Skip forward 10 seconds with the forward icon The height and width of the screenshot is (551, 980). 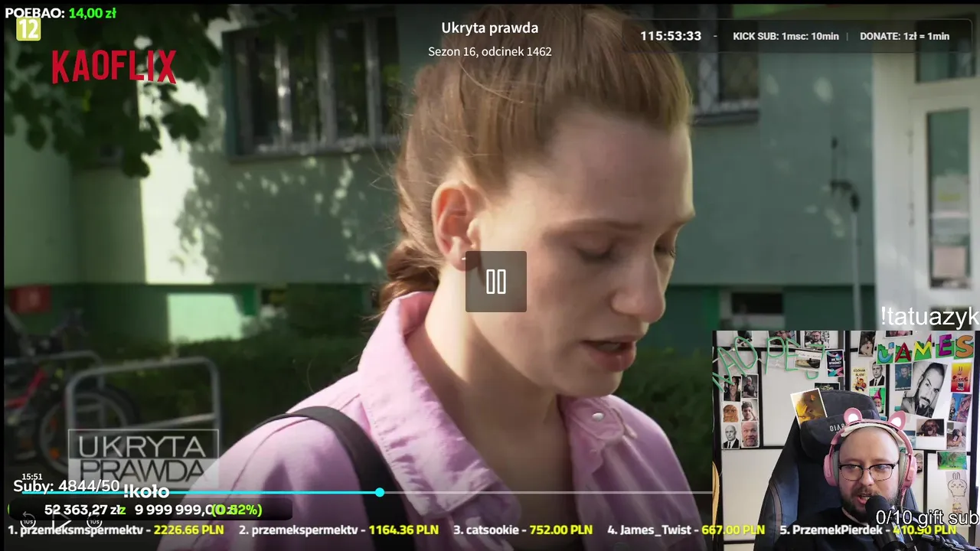pos(94,521)
